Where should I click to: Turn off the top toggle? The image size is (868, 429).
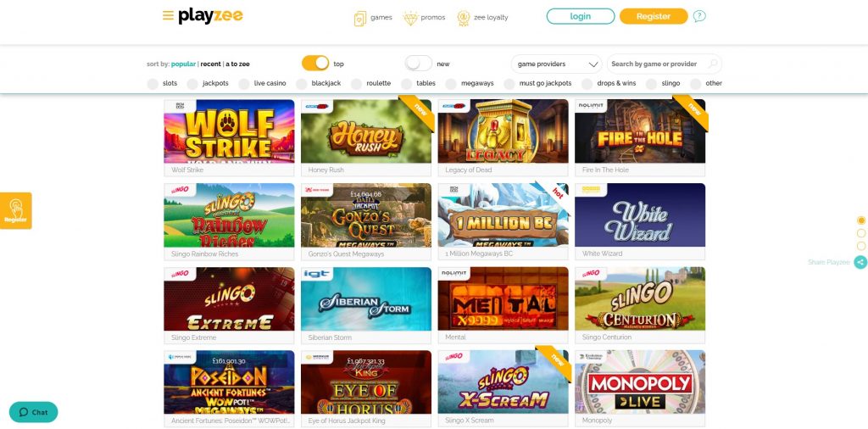[315, 63]
